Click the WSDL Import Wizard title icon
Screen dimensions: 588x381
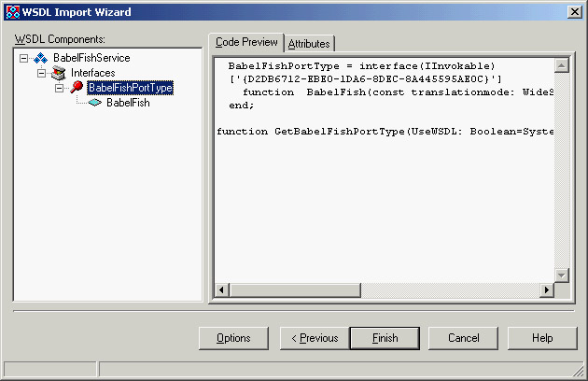(11, 12)
